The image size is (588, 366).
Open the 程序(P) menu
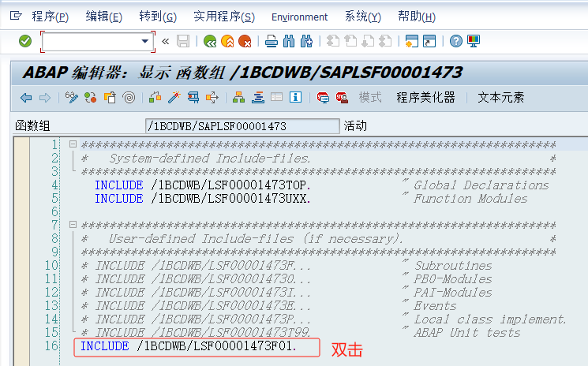click(x=50, y=17)
